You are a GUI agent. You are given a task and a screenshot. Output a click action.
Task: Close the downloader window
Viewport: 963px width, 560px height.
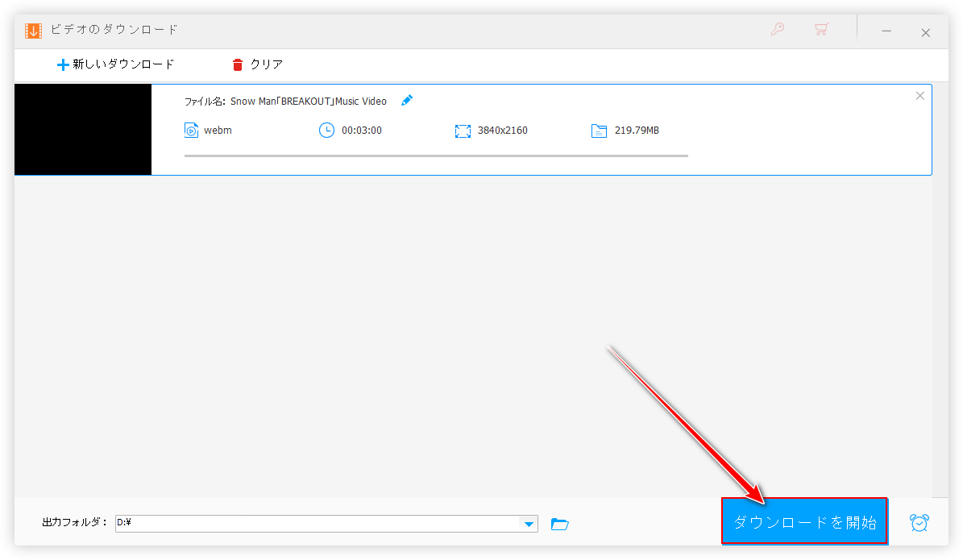tap(926, 32)
